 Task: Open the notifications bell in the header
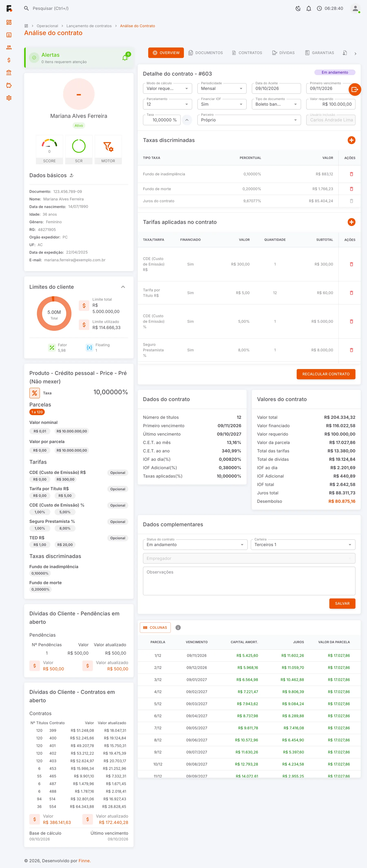[308, 8]
